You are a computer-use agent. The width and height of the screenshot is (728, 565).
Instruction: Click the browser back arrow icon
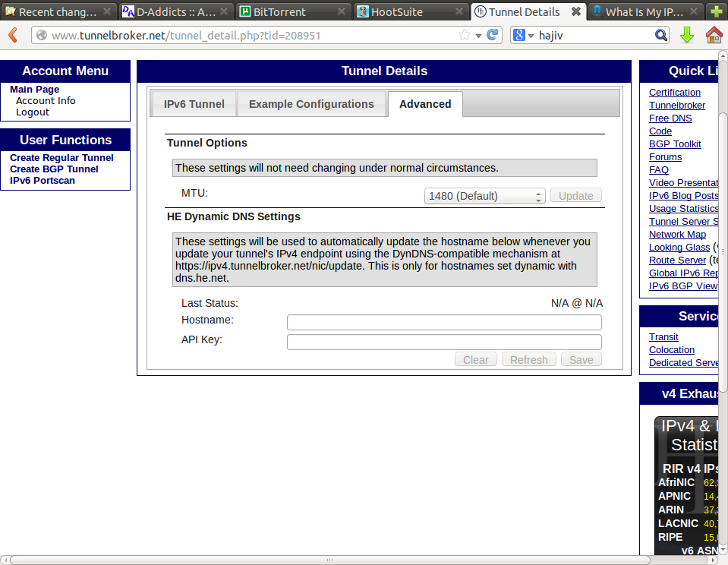pos(13,35)
